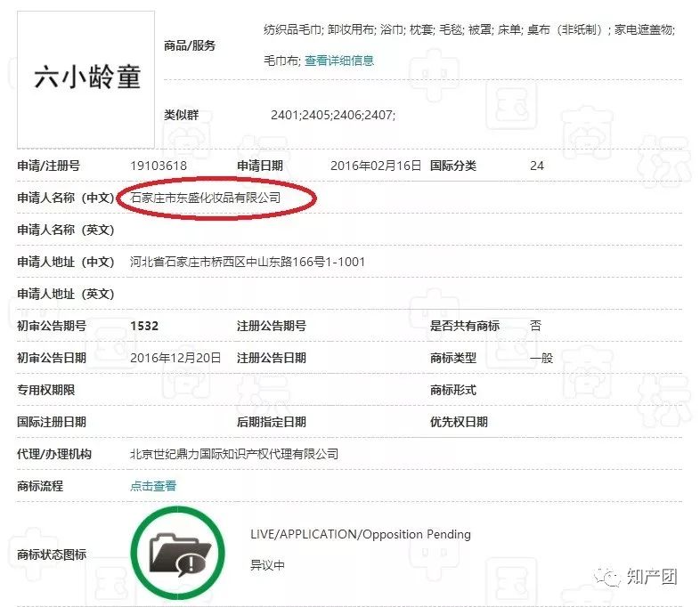
Task: Click the 商品/服务 label
Action: 190,45
